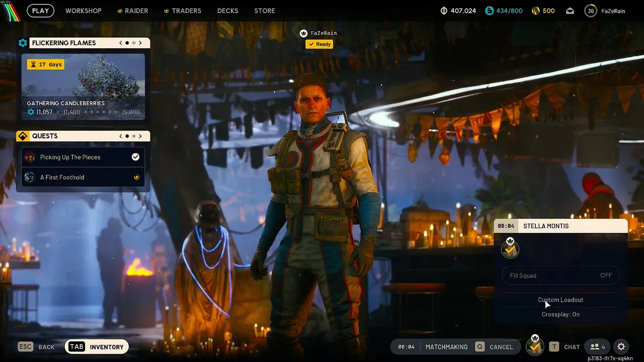Click the gold tokens icon beside 500
The image size is (644, 362).
click(x=535, y=11)
